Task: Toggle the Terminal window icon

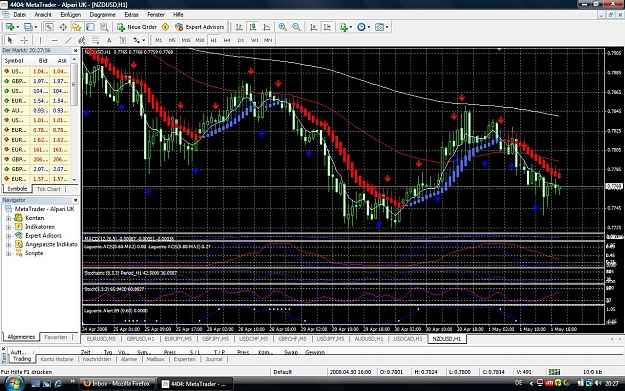Action: click(x=90, y=27)
